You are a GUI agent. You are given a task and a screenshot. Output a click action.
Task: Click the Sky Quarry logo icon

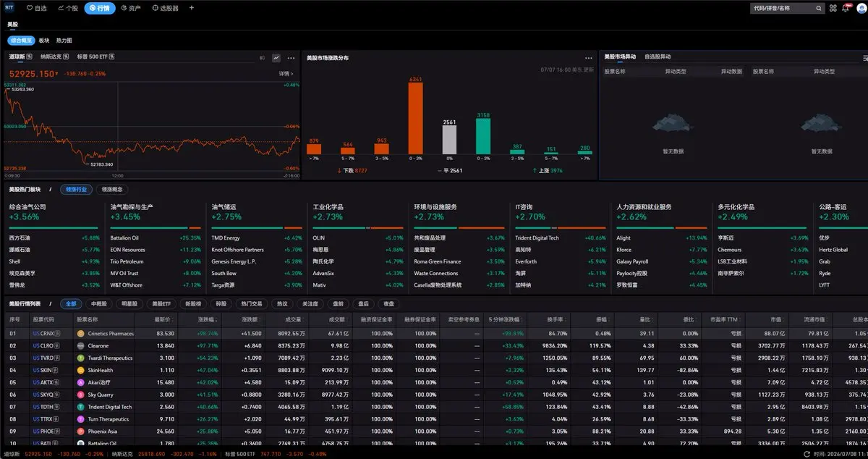[x=81, y=395]
